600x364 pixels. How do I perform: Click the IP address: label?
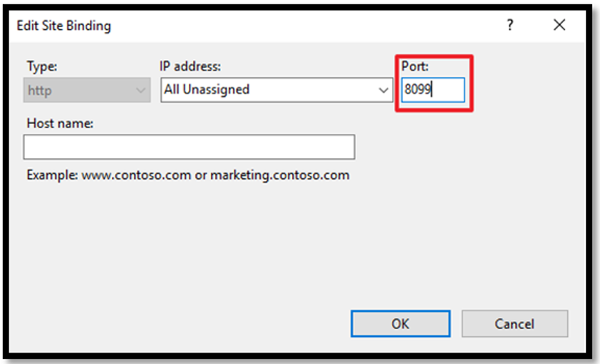pyautogui.click(x=190, y=66)
